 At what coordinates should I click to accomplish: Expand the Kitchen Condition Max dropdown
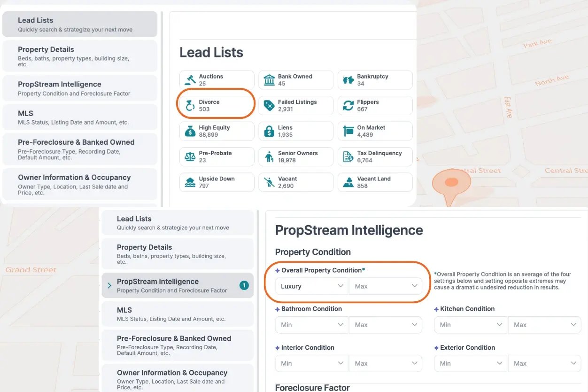click(544, 324)
